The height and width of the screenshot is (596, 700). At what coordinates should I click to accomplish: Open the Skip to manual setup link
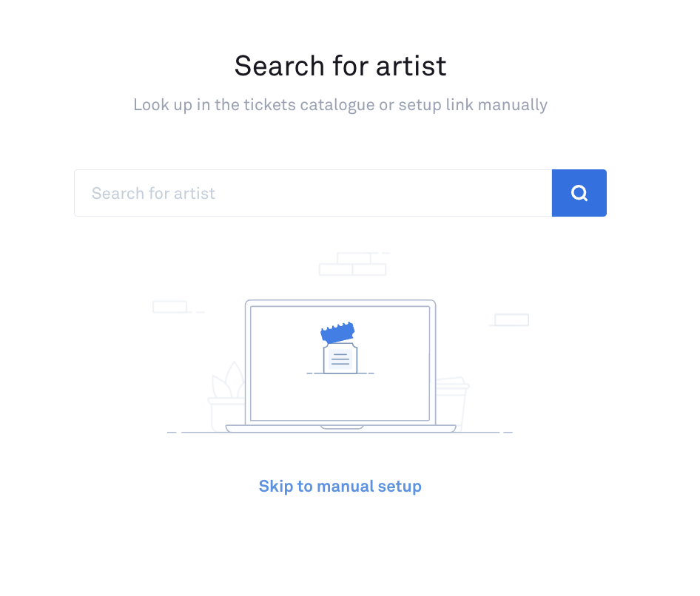coord(340,486)
